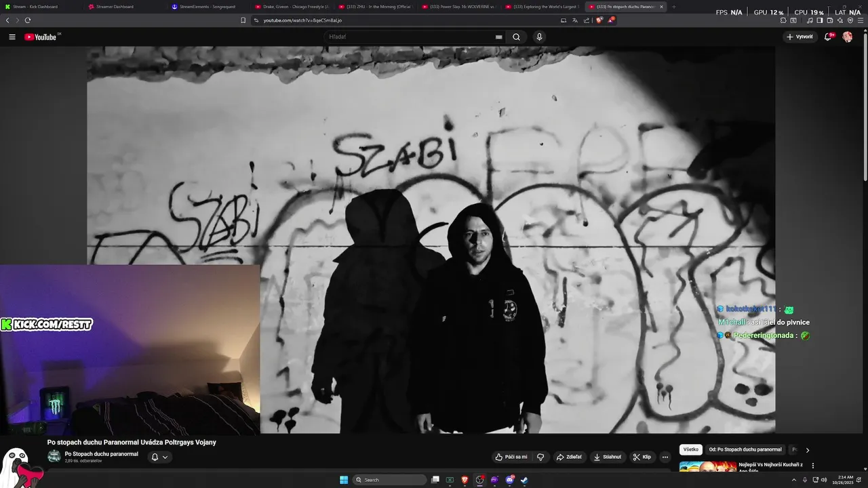This screenshot has height=488, width=868.
Task: Open Steam from the taskbar
Action: coord(524,480)
